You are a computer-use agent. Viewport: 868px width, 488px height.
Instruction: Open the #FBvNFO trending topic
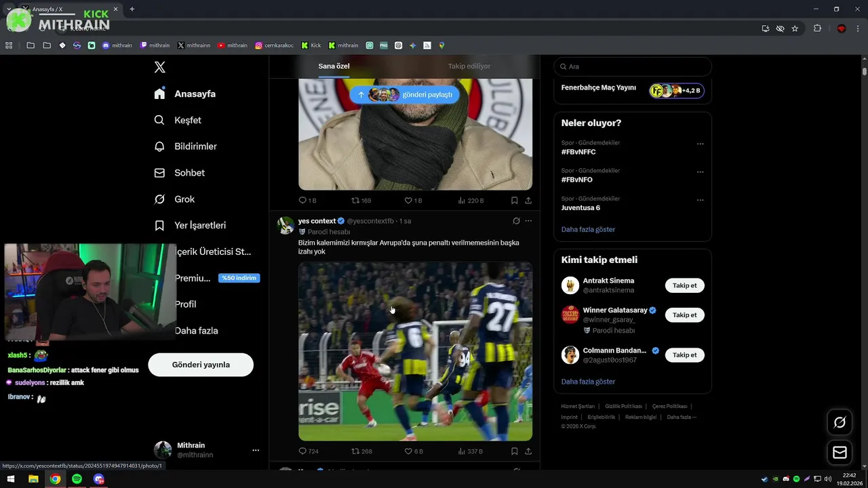click(577, 180)
